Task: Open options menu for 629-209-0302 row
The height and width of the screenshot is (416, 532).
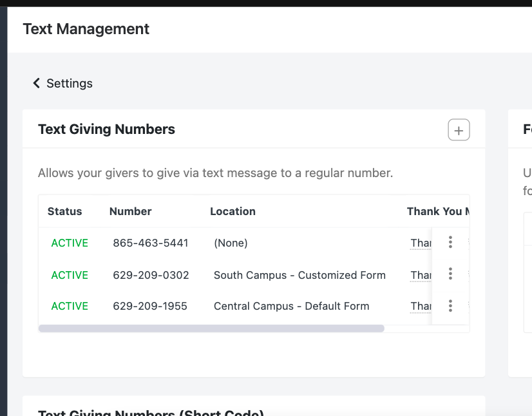Action: [x=450, y=274]
